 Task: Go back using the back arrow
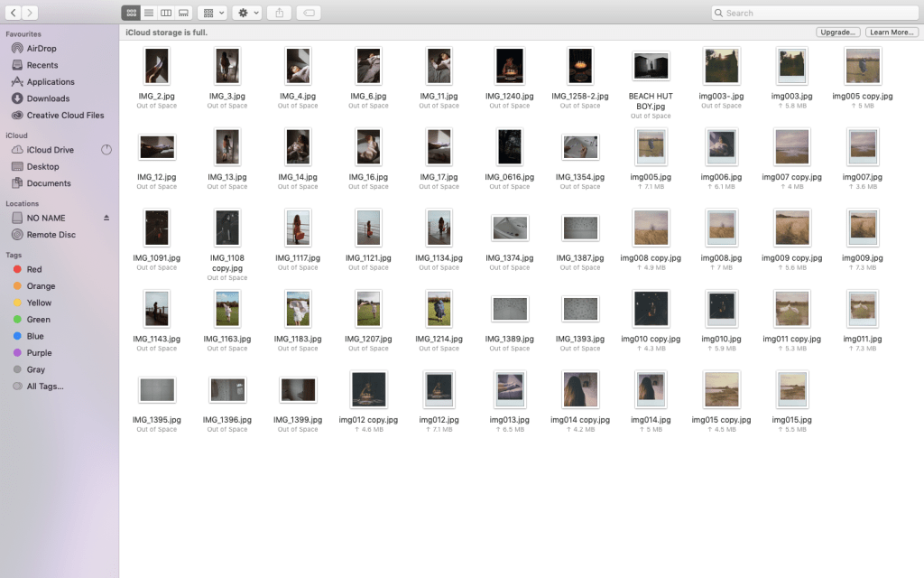14,13
